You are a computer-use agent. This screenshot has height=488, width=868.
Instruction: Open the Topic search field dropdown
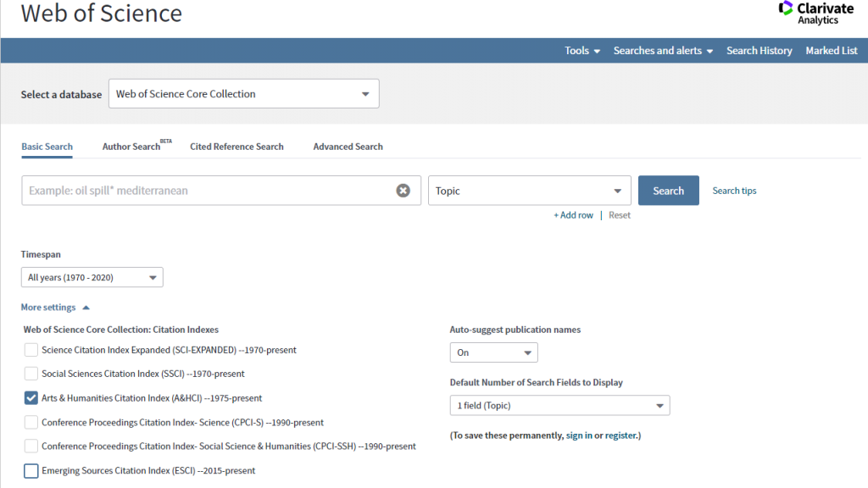click(x=529, y=191)
